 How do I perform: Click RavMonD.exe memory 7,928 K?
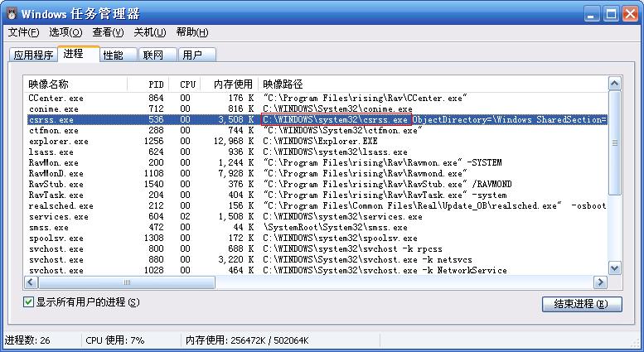click(x=236, y=173)
